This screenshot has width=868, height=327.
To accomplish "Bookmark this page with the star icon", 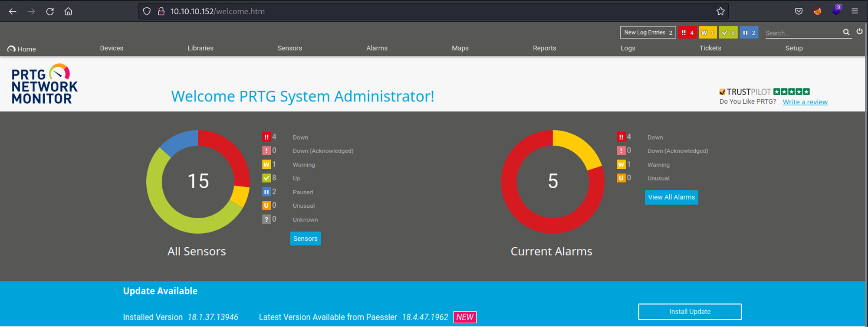I will pyautogui.click(x=720, y=11).
